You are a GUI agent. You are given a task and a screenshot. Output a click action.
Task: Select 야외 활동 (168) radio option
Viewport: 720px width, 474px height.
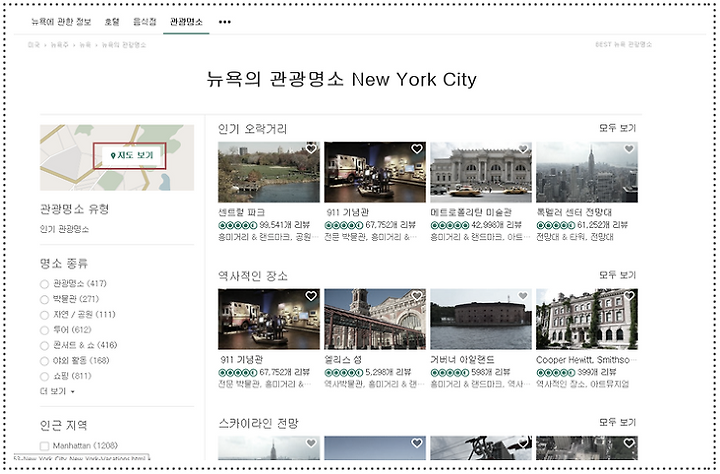pyautogui.click(x=44, y=361)
